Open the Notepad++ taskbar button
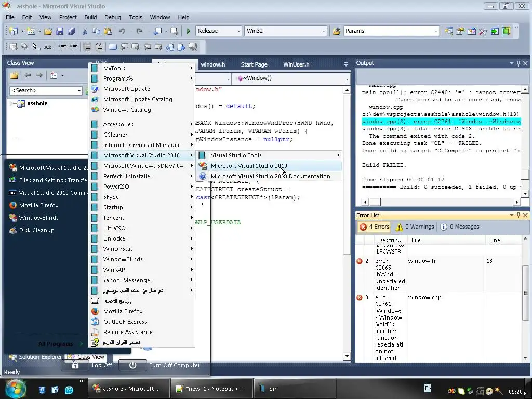Image resolution: width=532 pixels, height=399 pixels. (211, 389)
